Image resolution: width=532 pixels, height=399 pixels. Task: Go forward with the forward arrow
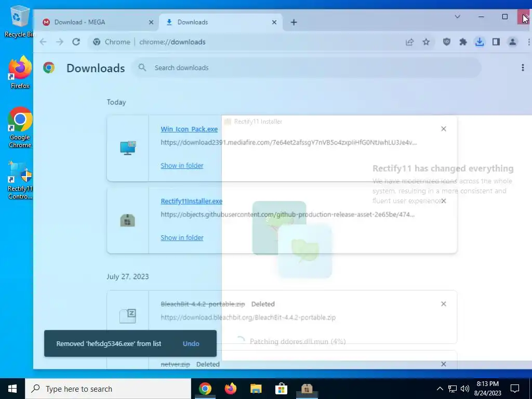point(60,42)
